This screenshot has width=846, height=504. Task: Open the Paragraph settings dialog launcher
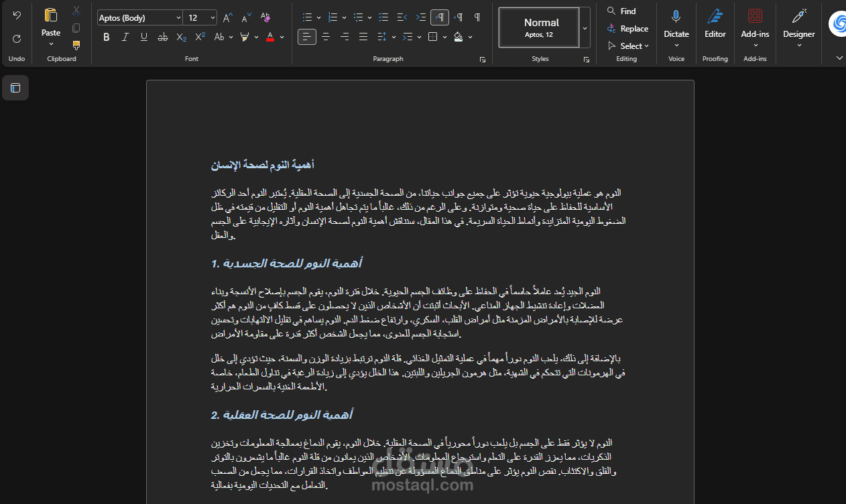pyautogui.click(x=483, y=60)
